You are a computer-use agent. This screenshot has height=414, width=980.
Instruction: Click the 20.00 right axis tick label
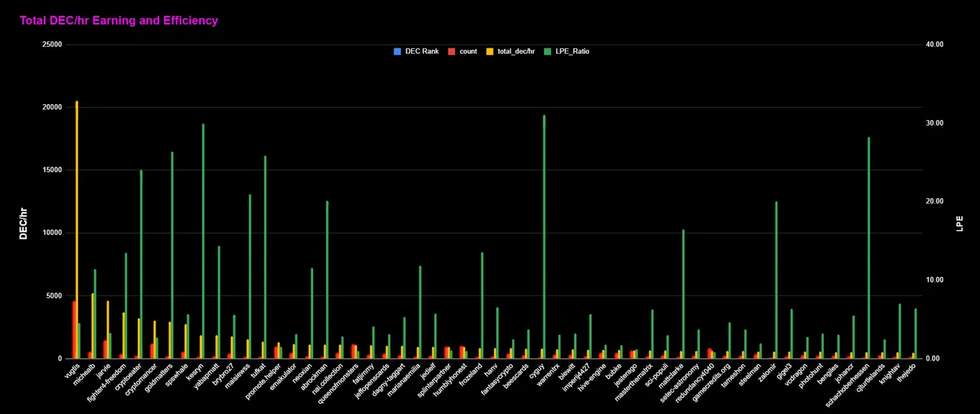[x=934, y=201]
